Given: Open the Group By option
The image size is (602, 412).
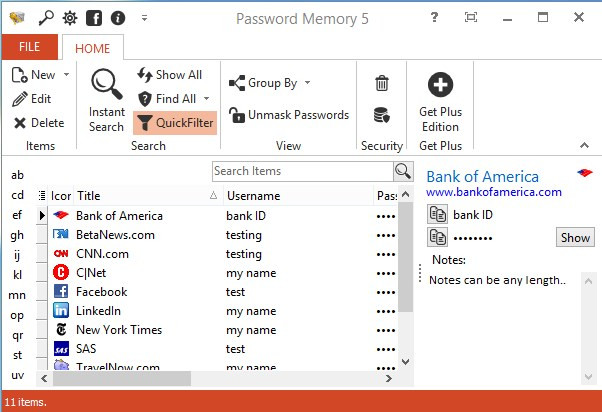Looking at the screenshot, I should (x=263, y=83).
